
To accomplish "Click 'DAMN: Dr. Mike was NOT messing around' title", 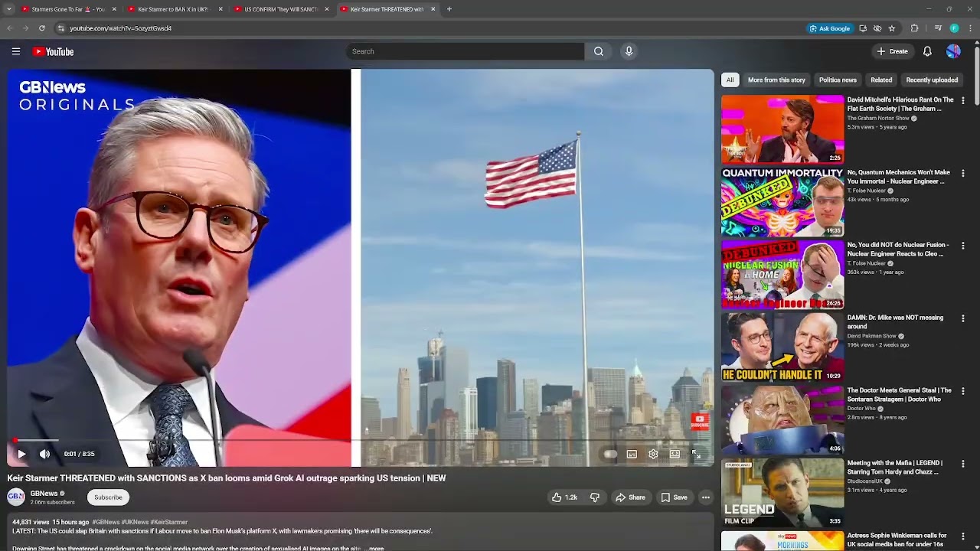I will pyautogui.click(x=895, y=321).
